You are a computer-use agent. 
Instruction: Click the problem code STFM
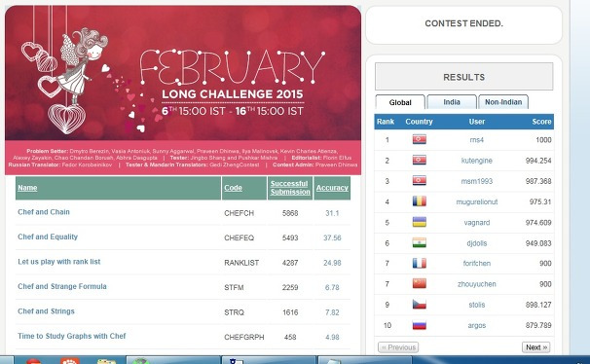pyautogui.click(x=234, y=288)
